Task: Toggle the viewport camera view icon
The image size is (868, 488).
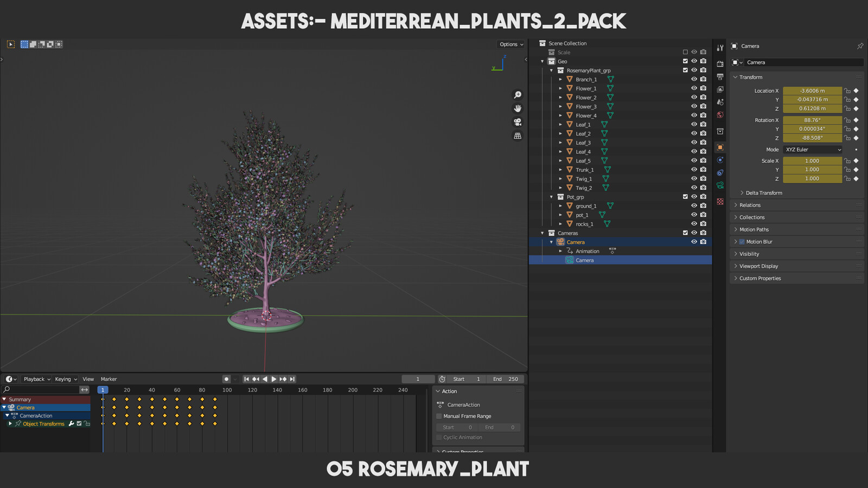Action: point(518,122)
